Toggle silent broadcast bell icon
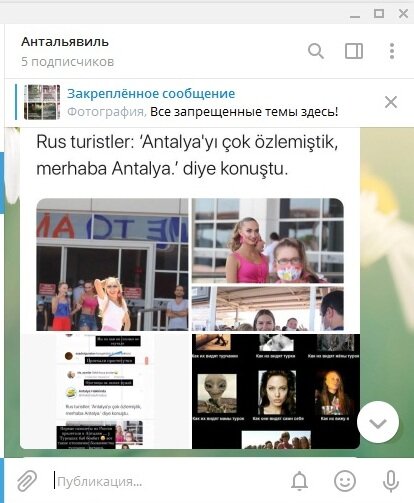Viewport: 414px width, 503px height. pyautogui.click(x=299, y=481)
